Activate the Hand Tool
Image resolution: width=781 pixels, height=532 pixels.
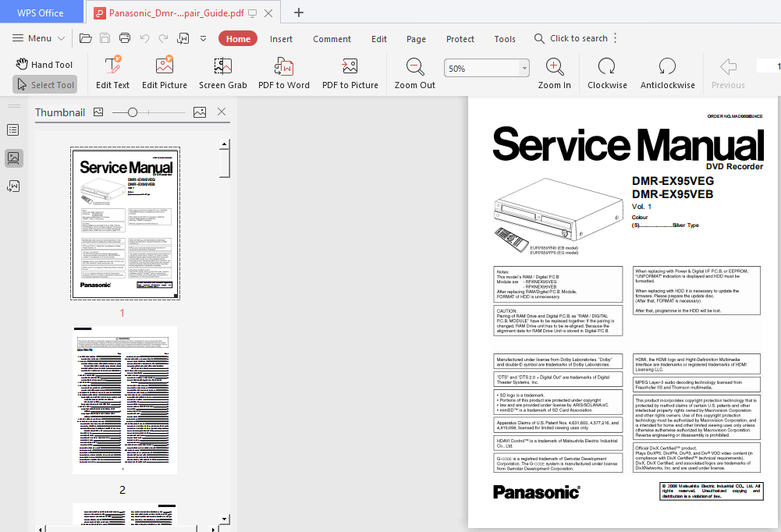tap(44, 64)
